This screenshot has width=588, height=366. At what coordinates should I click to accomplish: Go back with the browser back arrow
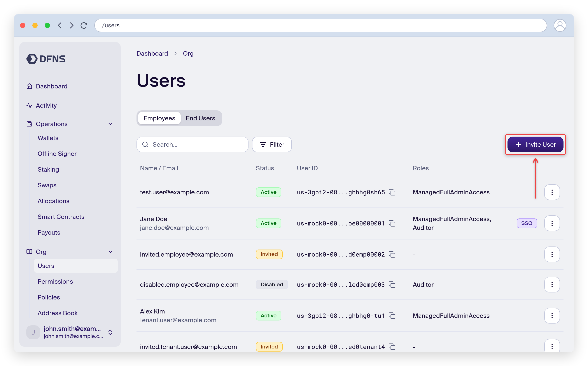[x=60, y=25]
